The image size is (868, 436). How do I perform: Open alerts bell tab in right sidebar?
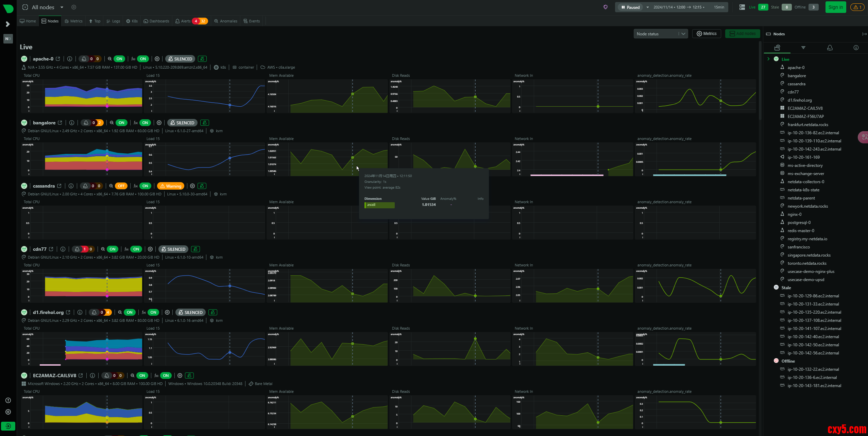pos(830,48)
